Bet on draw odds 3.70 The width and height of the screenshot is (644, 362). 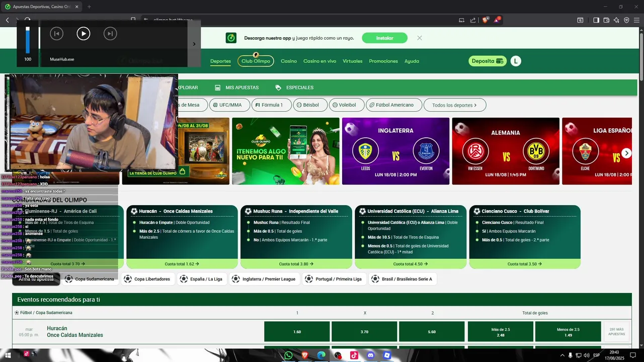click(x=364, y=332)
